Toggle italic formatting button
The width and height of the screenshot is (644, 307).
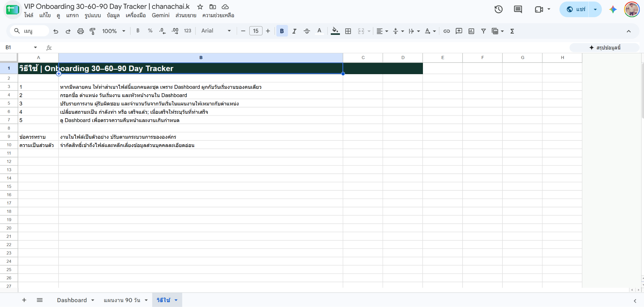click(294, 31)
